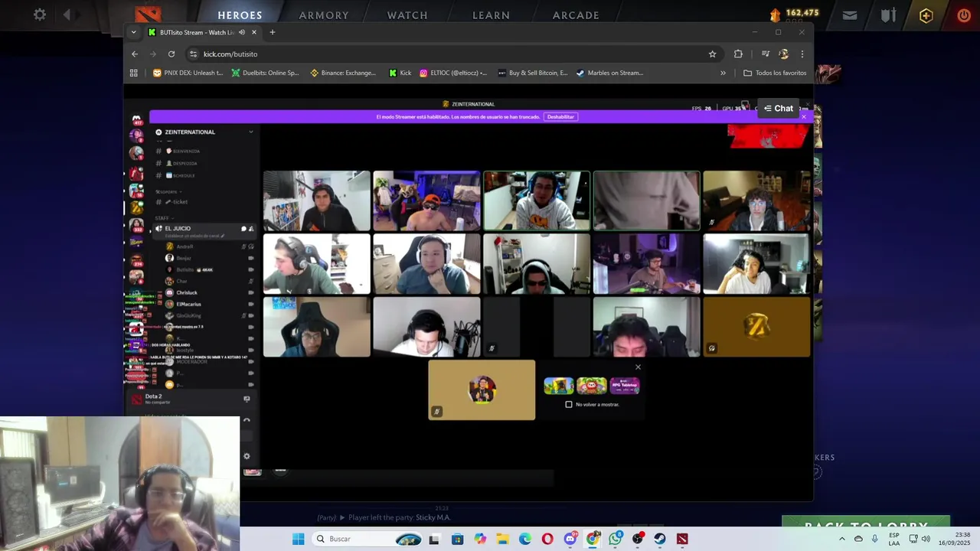Select the avatar tile on tan background
The image size is (980, 551).
click(482, 390)
